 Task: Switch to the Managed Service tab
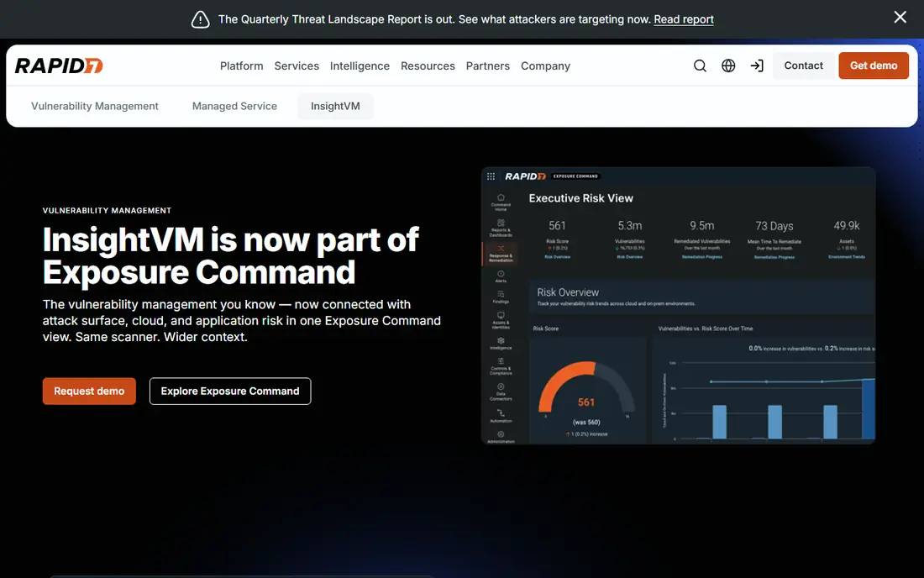[234, 106]
